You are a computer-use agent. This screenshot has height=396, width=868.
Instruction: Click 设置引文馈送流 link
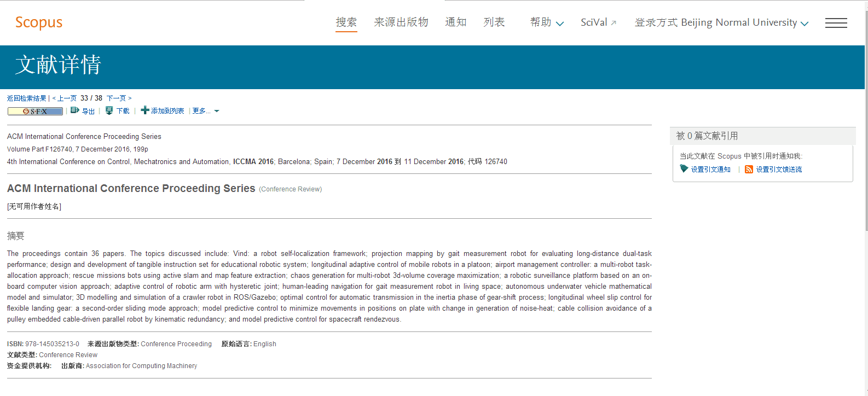779,170
